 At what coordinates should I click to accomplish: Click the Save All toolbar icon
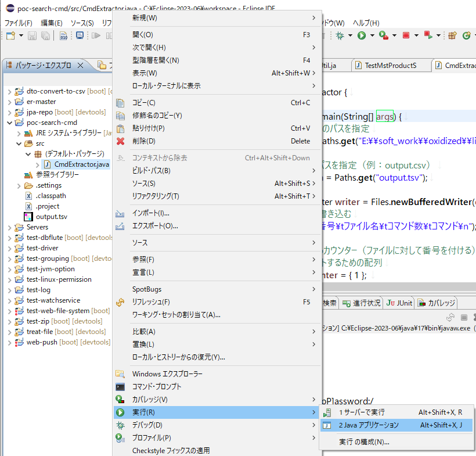[45, 35]
